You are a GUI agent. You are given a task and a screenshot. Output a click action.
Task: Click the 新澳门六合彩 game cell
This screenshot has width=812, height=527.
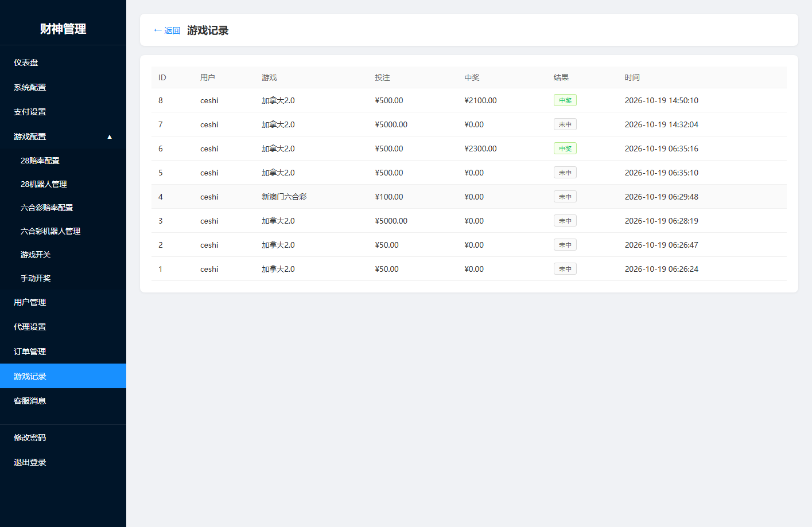pyautogui.click(x=284, y=197)
